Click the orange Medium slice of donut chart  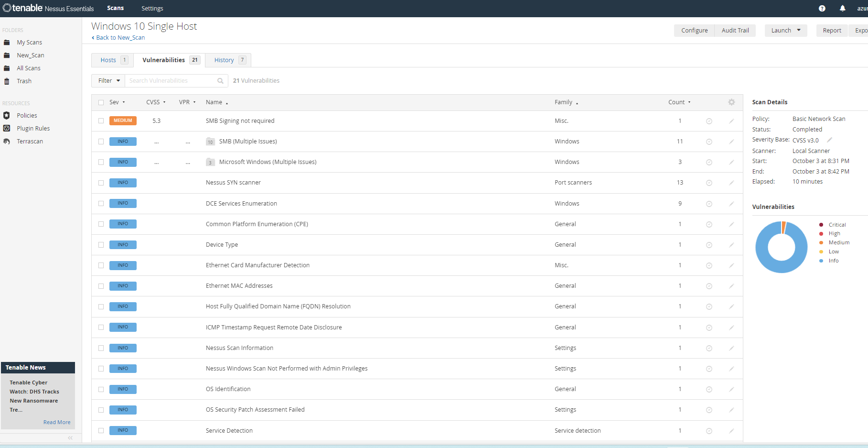(783, 228)
